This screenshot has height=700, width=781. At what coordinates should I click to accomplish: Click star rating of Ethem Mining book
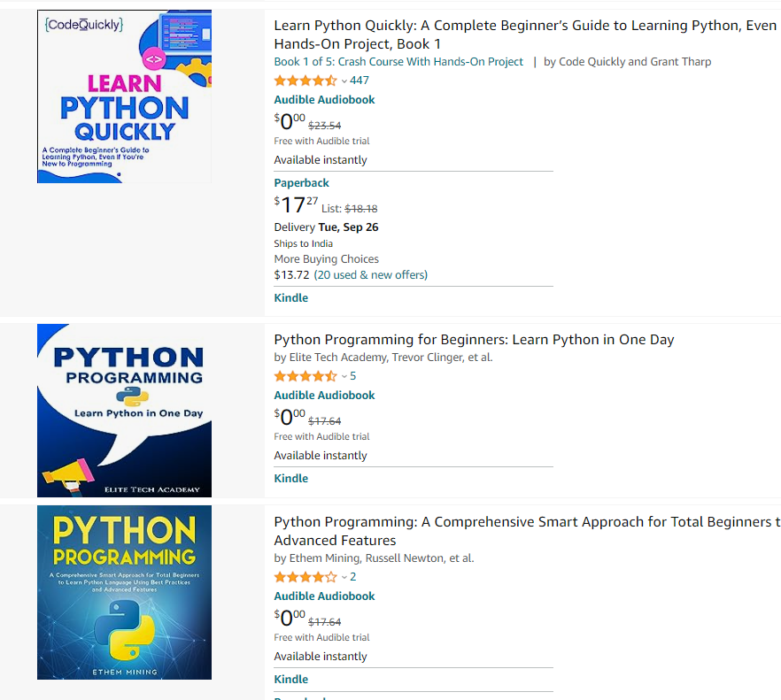point(305,577)
